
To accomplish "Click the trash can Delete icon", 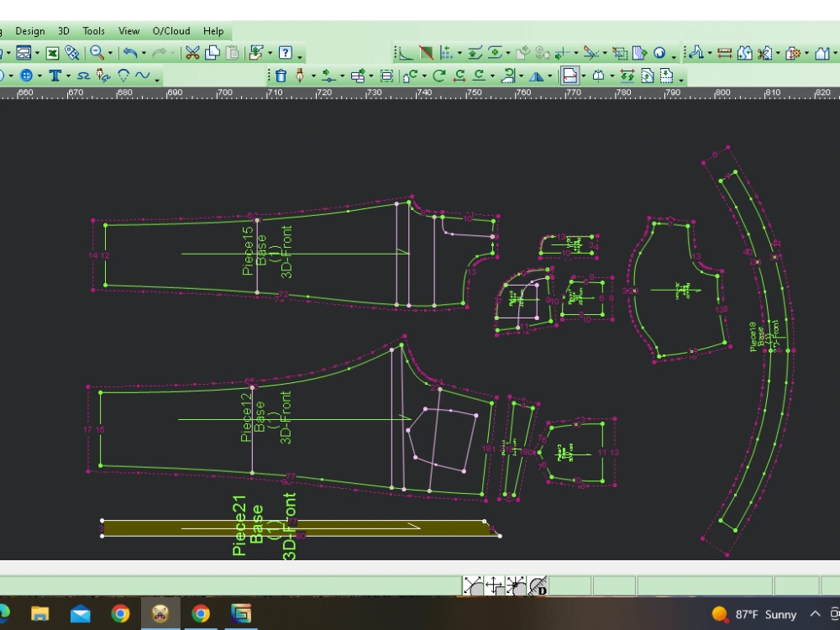I will pyautogui.click(x=281, y=76).
